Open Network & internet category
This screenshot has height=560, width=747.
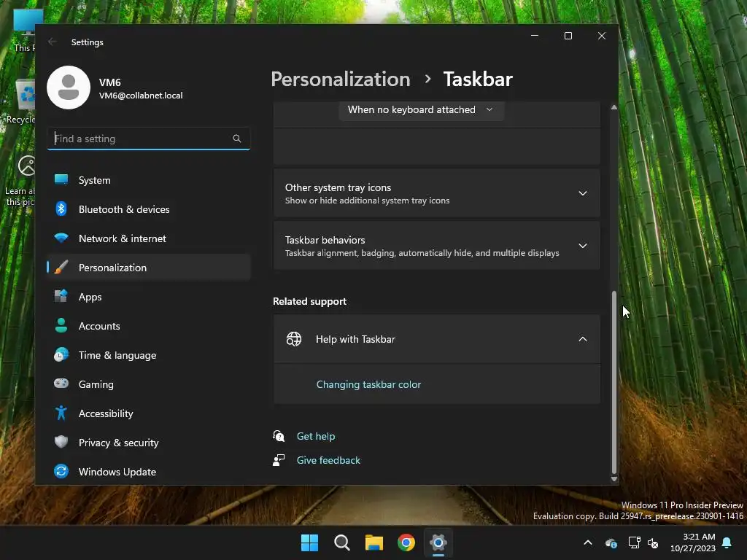click(x=149, y=238)
